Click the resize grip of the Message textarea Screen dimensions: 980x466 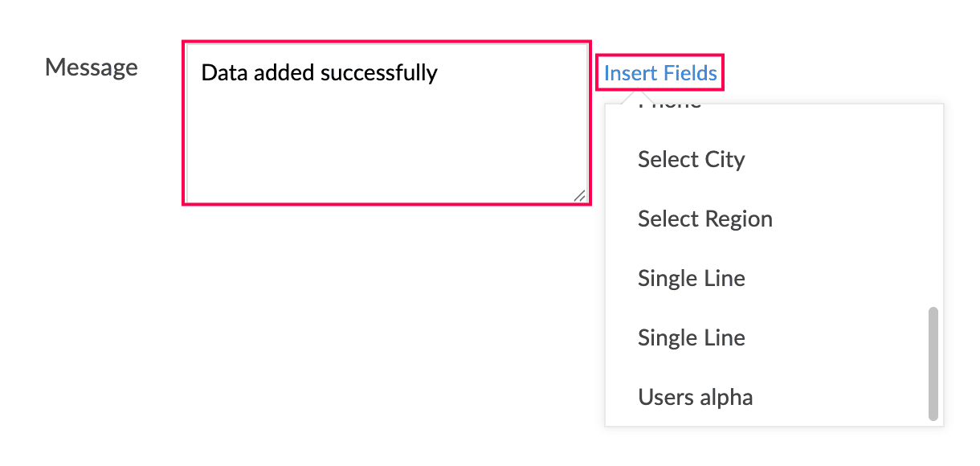coord(579,194)
